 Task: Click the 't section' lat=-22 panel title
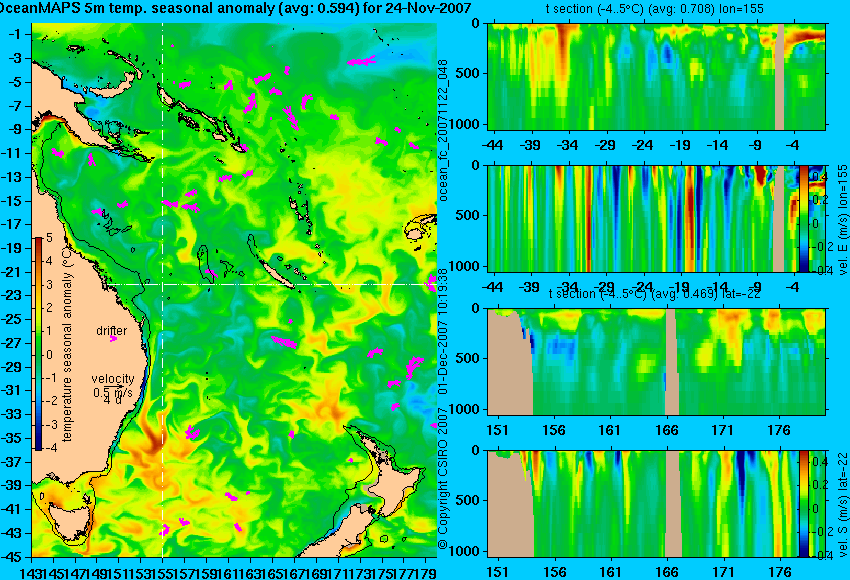pyautogui.click(x=654, y=293)
